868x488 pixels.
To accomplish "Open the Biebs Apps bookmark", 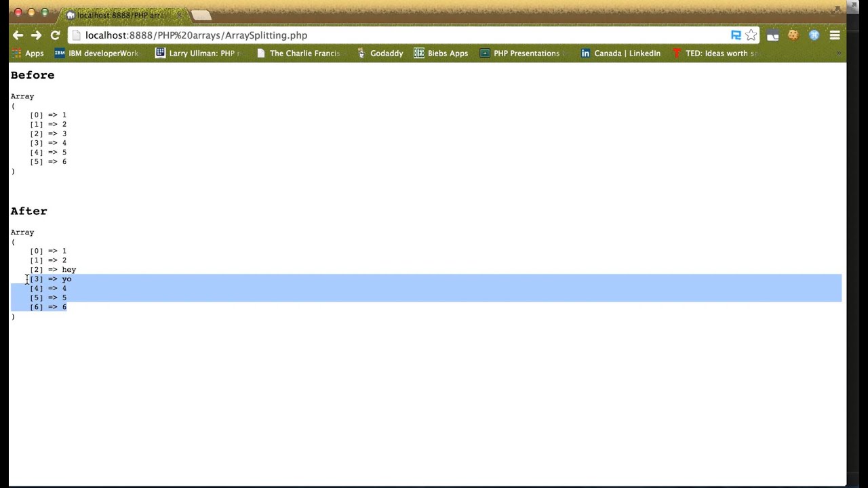I will tap(441, 54).
